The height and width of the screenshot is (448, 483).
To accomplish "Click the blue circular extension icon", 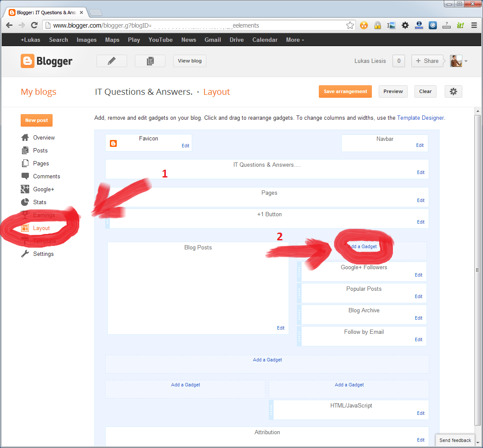I will point(433,25).
